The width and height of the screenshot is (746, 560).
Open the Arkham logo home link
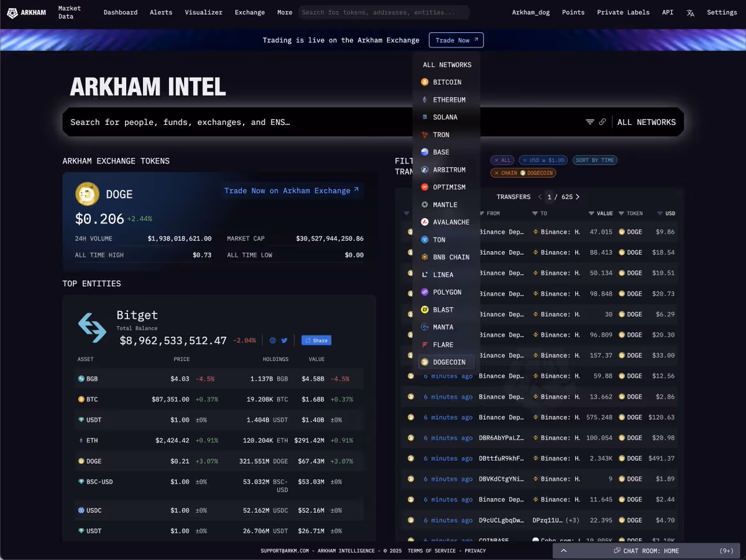point(26,12)
